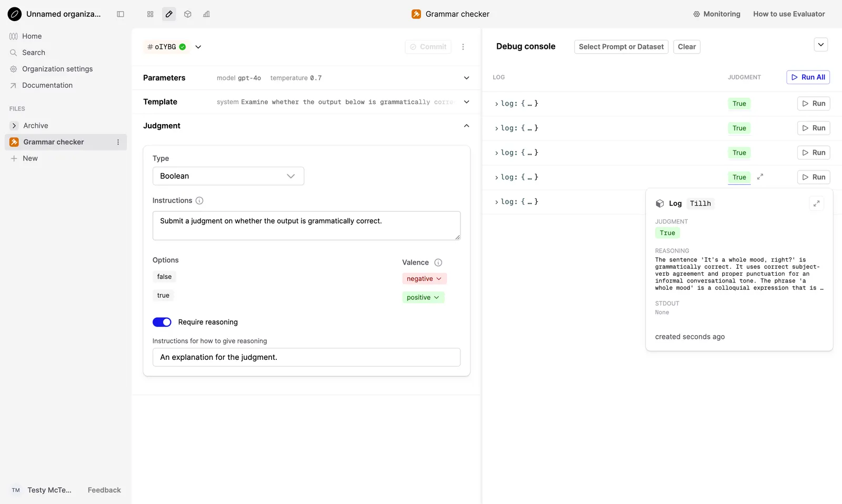Viewport: 842px width, 504px height.
Task: Click the false option tag
Action: 164,277
